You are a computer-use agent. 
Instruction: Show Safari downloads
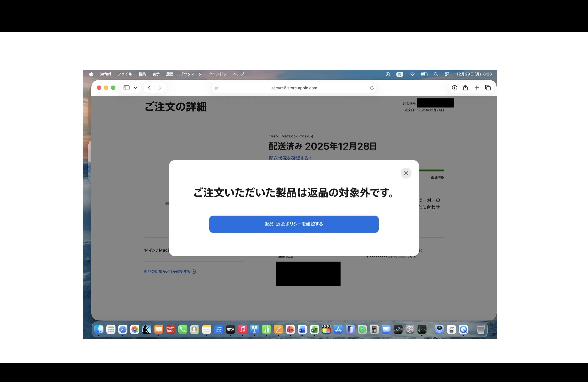(x=454, y=88)
